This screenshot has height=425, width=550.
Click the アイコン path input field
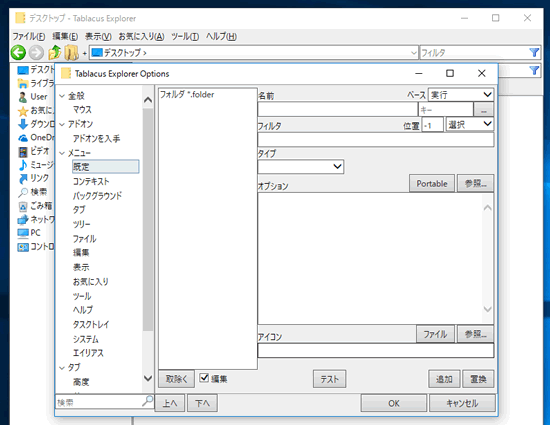(376, 350)
